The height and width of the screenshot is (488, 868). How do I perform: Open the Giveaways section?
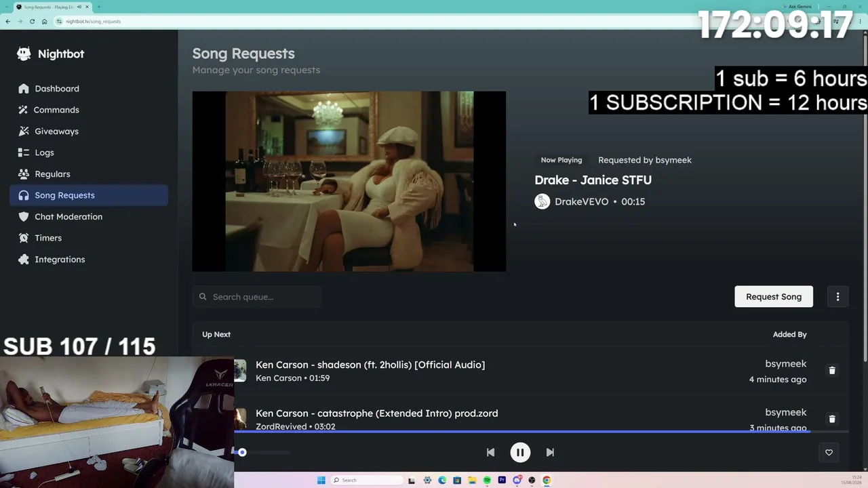(89, 131)
